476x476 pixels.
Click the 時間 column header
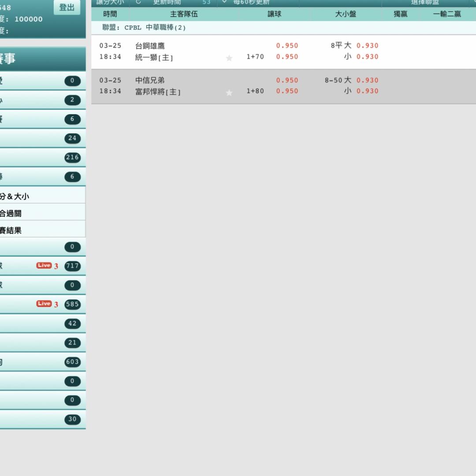(110, 14)
